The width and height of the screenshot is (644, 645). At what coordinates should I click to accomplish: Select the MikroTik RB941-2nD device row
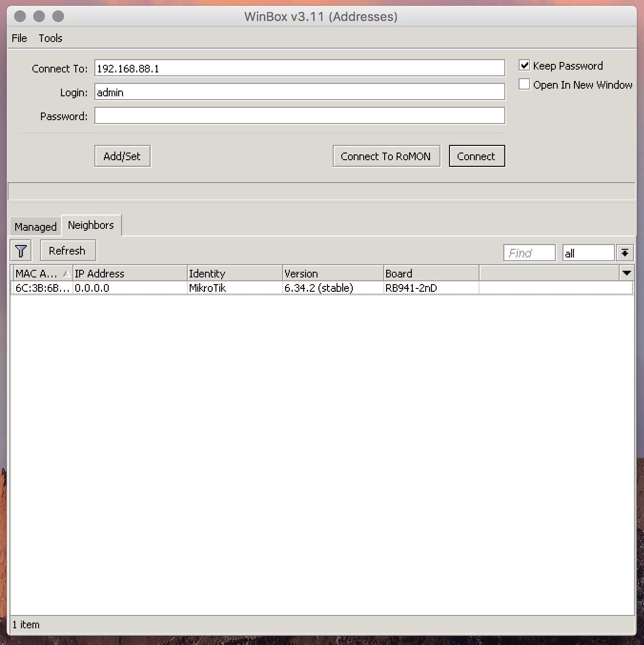click(238, 288)
